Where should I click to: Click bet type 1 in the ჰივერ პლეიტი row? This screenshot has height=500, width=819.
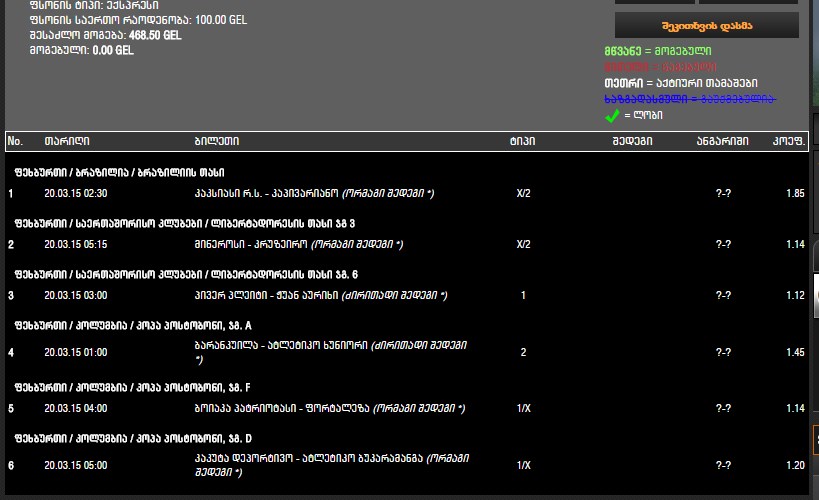[523, 296]
